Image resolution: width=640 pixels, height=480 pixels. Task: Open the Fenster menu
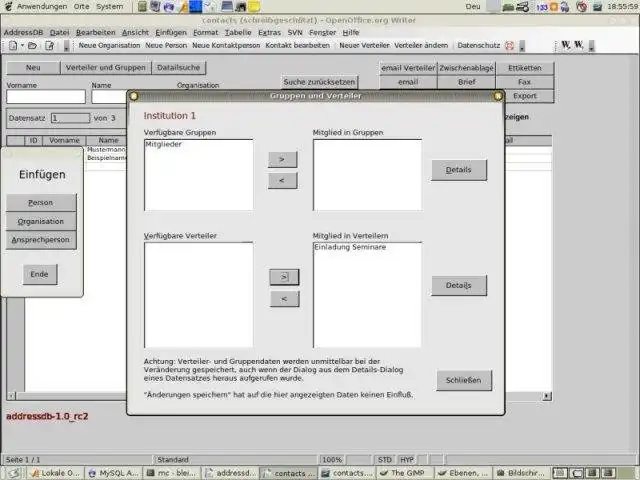tap(322, 32)
